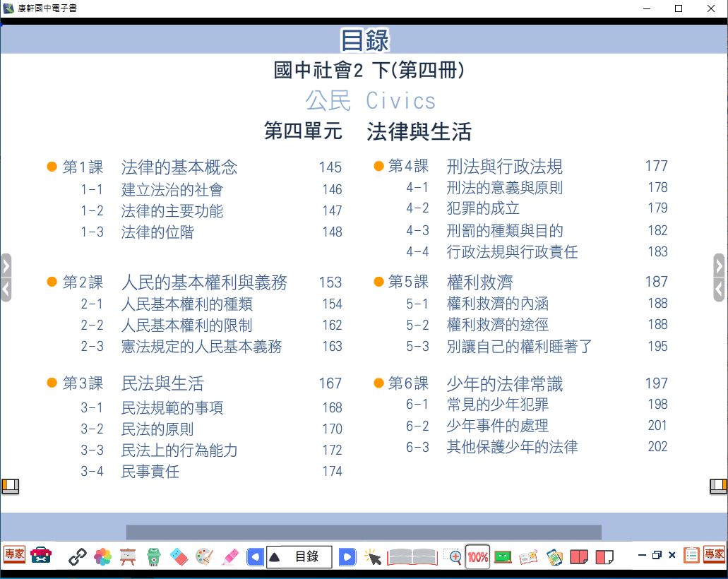
Task: Jump to section 4-2 犯罪的成立
Action: coord(483,208)
